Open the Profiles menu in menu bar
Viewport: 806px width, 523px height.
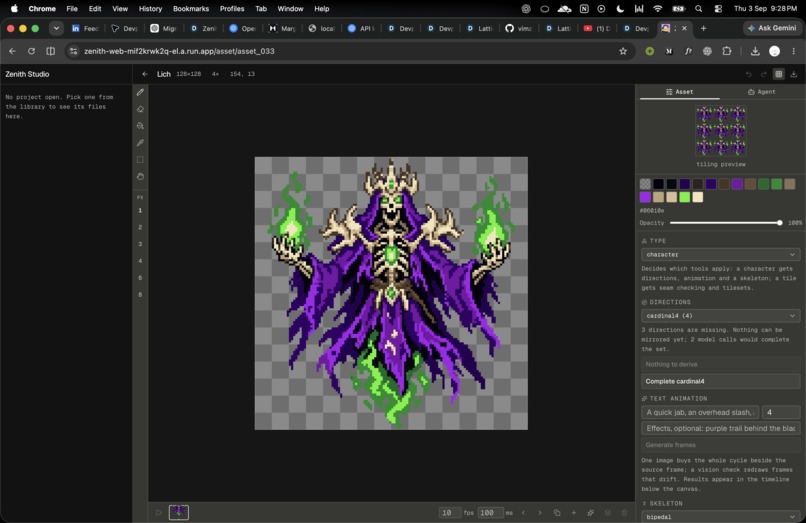[x=232, y=9]
